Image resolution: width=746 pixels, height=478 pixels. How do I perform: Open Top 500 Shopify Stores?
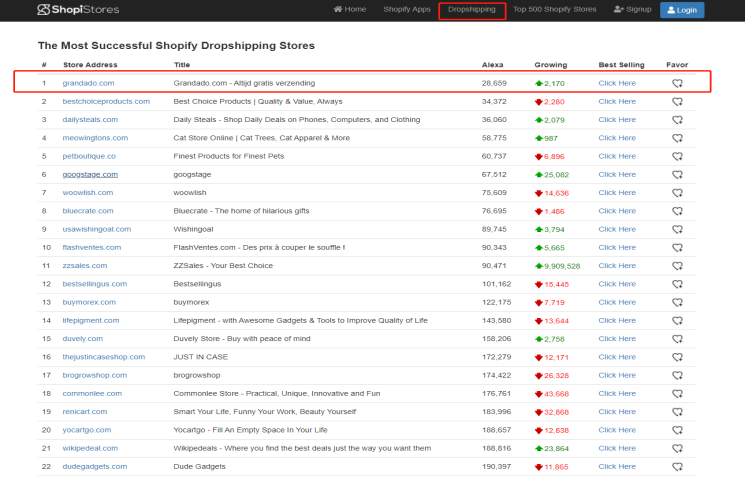[554, 10]
